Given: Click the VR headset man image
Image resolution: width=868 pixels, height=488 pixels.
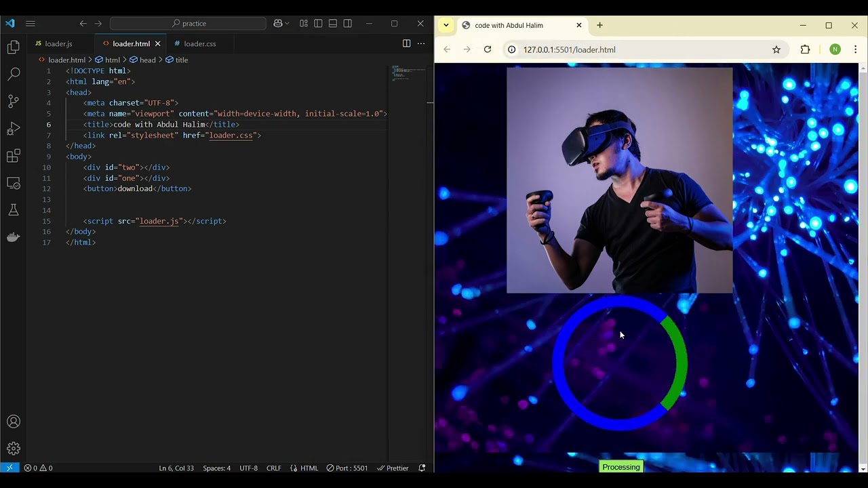Looking at the screenshot, I should pos(620,180).
